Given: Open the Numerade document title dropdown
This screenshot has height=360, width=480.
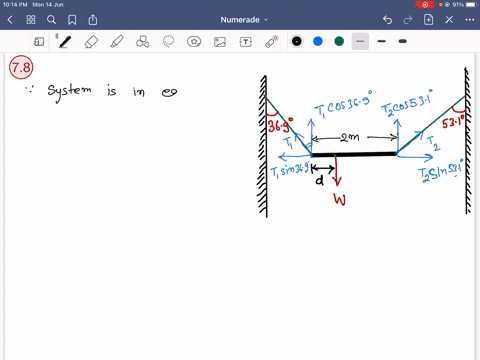Looking at the screenshot, I should (244, 20).
